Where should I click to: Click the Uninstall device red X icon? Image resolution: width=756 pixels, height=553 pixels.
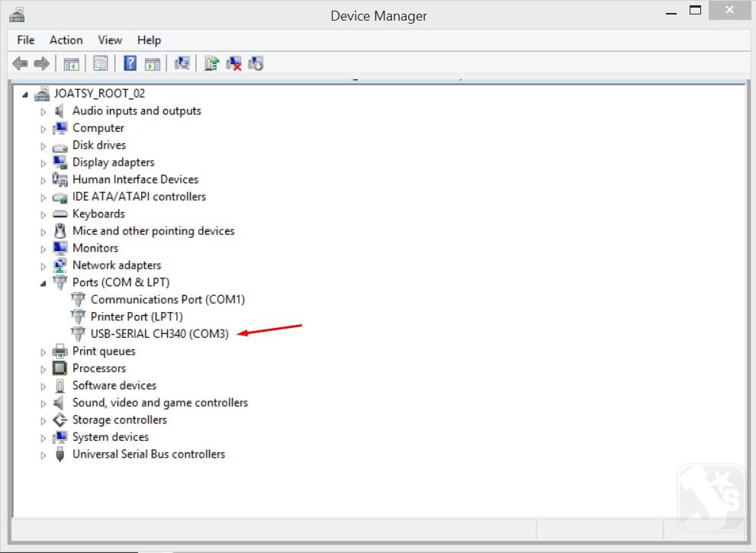(234, 63)
